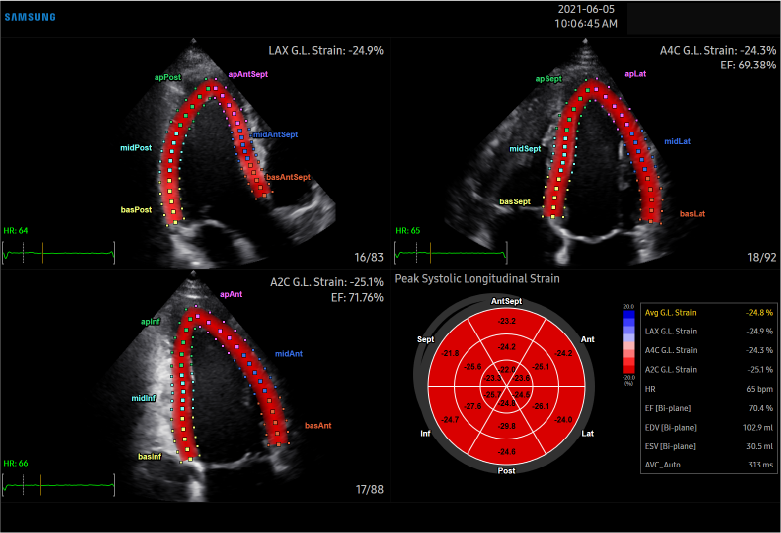Click the AntSept bull's-eye axis label
The height and width of the screenshot is (533, 781).
tap(507, 301)
